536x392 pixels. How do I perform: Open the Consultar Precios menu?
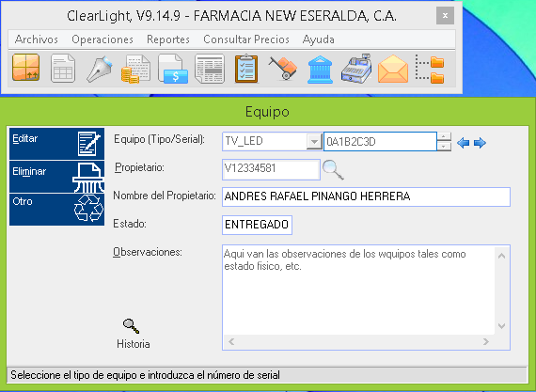point(246,39)
